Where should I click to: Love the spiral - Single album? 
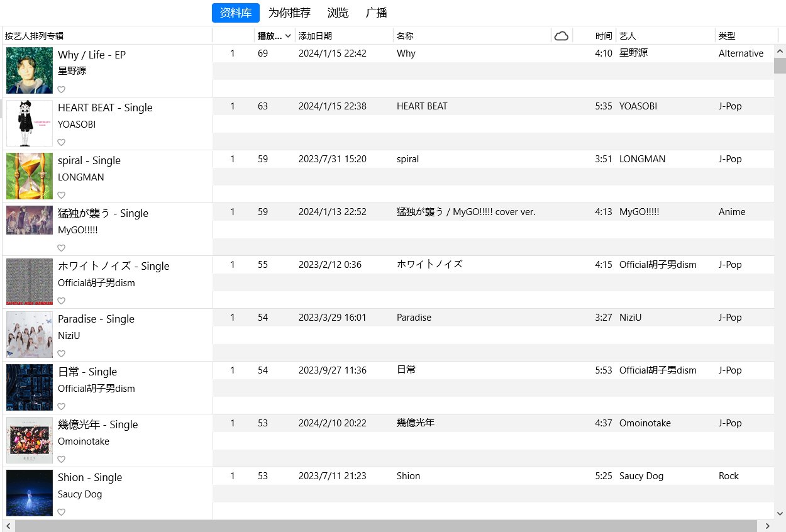pos(62,195)
